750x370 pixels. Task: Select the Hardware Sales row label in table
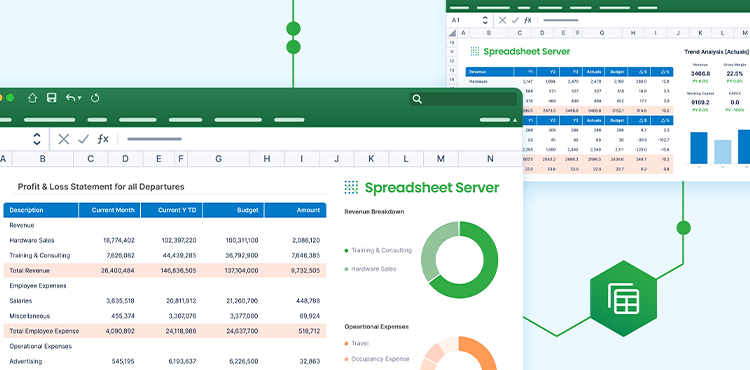pos(32,240)
